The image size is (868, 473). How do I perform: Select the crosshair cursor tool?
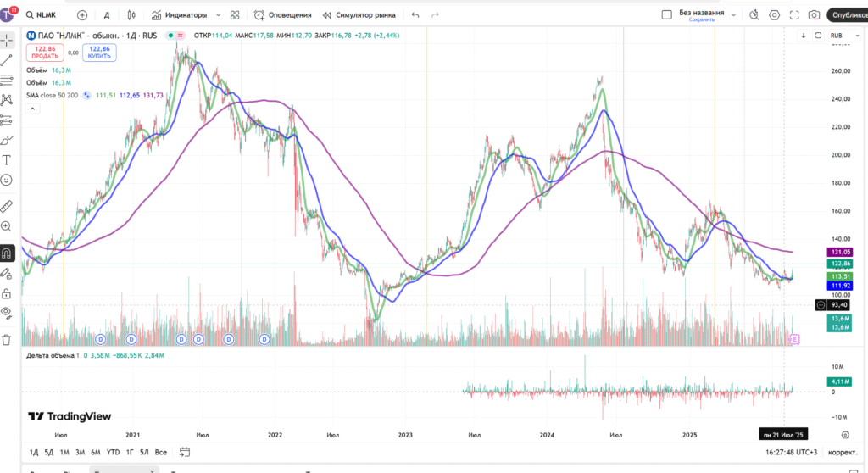pyautogui.click(x=7, y=40)
